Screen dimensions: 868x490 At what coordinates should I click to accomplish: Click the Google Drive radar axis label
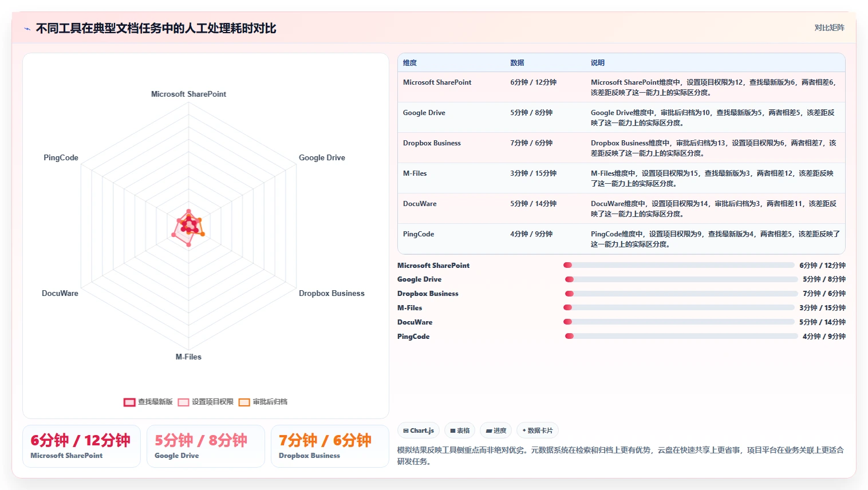click(322, 157)
